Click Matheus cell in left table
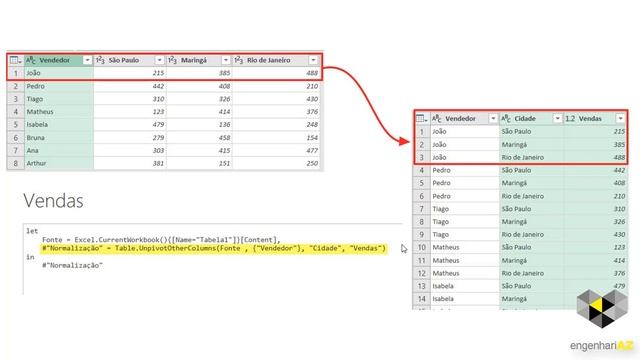The height and width of the screenshot is (360, 640). tap(59, 112)
